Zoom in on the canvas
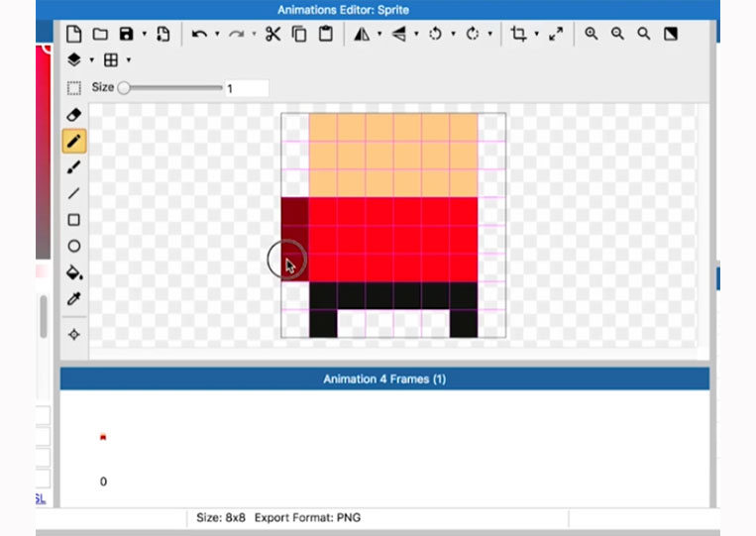Screen dimensions: 756x536 (592, 34)
